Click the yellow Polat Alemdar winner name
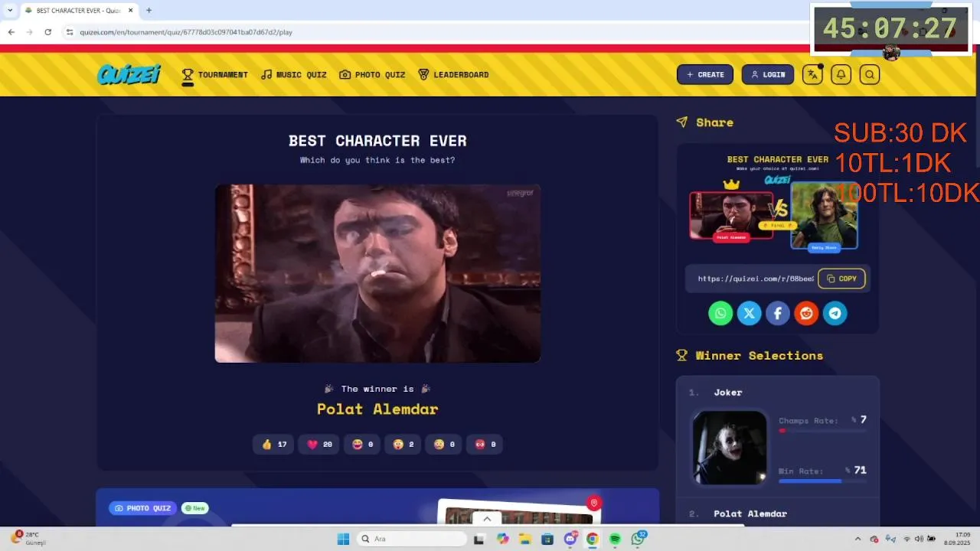 pos(377,409)
